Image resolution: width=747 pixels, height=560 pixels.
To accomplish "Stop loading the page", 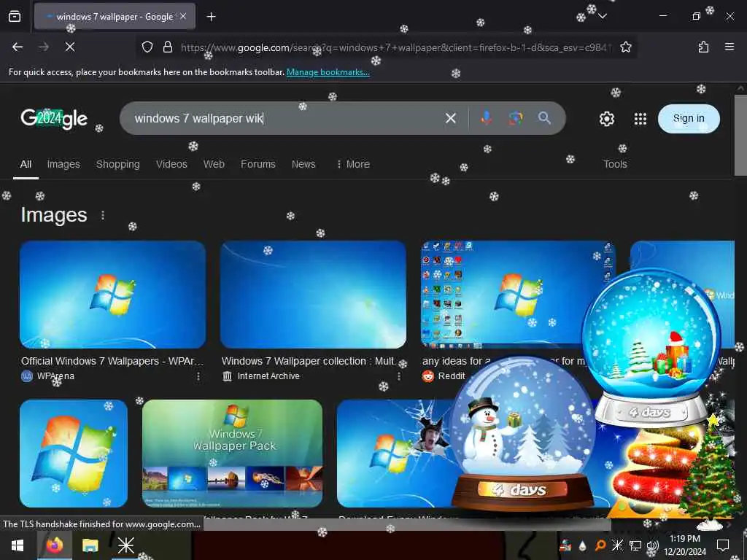I will (x=69, y=47).
